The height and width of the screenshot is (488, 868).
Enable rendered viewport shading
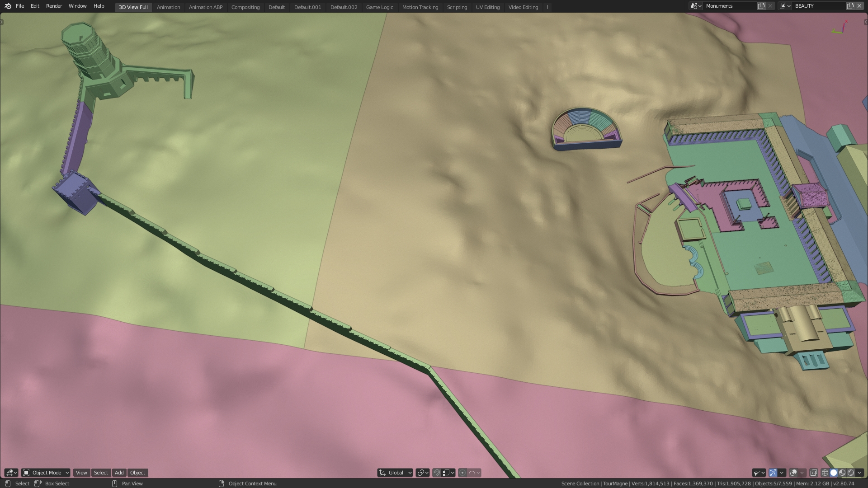[x=851, y=473]
